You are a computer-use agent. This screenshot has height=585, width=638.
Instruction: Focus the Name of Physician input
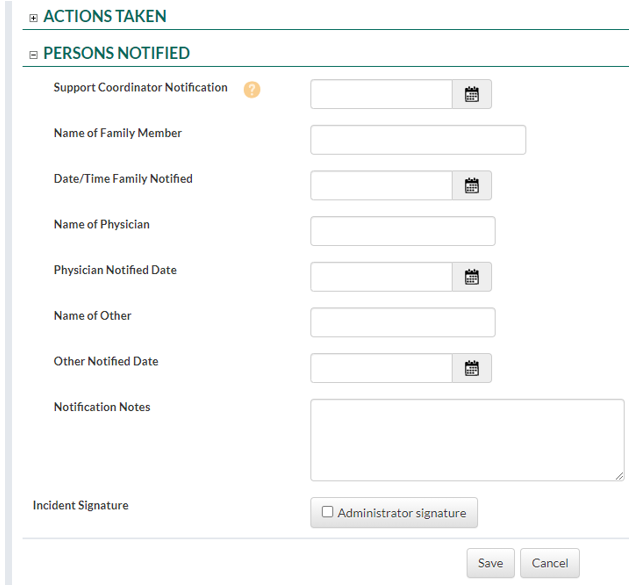point(403,231)
